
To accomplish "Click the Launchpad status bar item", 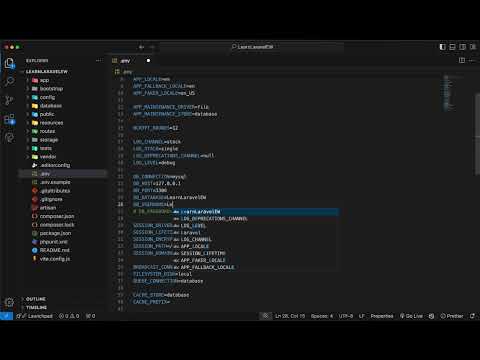I will (x=35, y=316).
